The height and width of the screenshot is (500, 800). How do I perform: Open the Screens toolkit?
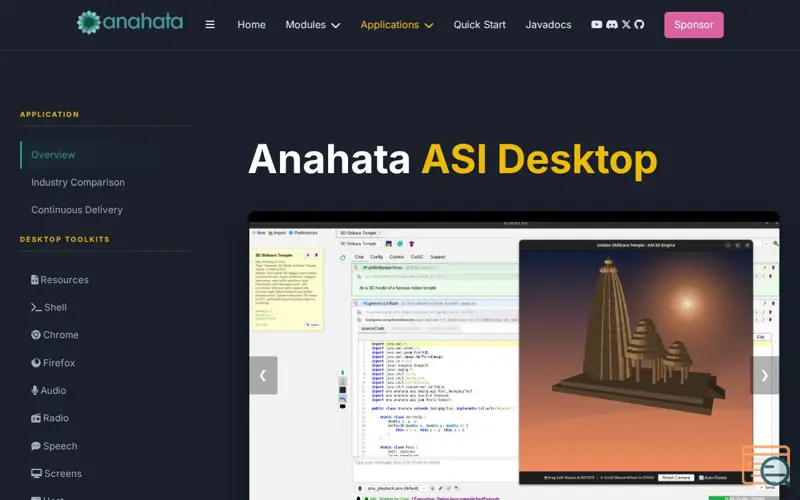56,473
